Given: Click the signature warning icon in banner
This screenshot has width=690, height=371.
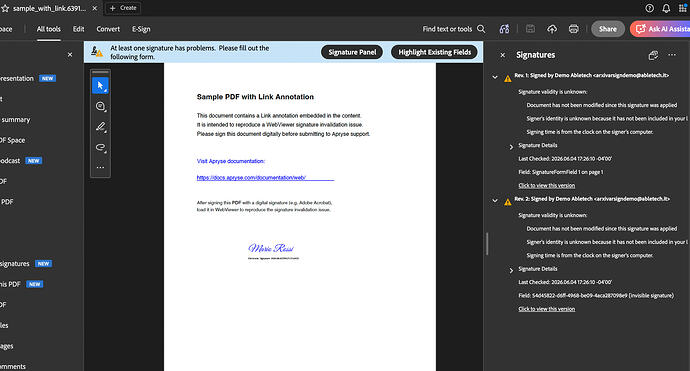Looking at the screenshot, I should pos(97,52).
